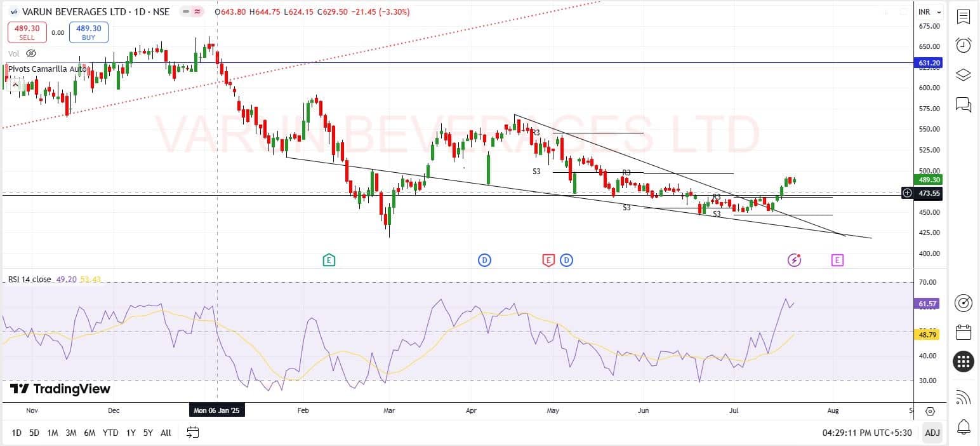Click the chart settings gear on the time axis
The height and width of the screenshot is (446, 980).
(930, 411)
